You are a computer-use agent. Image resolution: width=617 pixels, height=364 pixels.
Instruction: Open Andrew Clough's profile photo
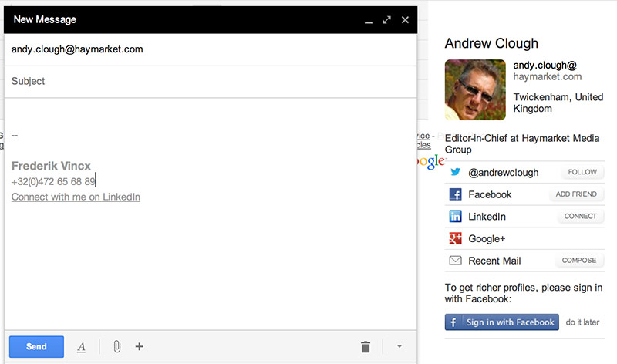tap(475, 89)
